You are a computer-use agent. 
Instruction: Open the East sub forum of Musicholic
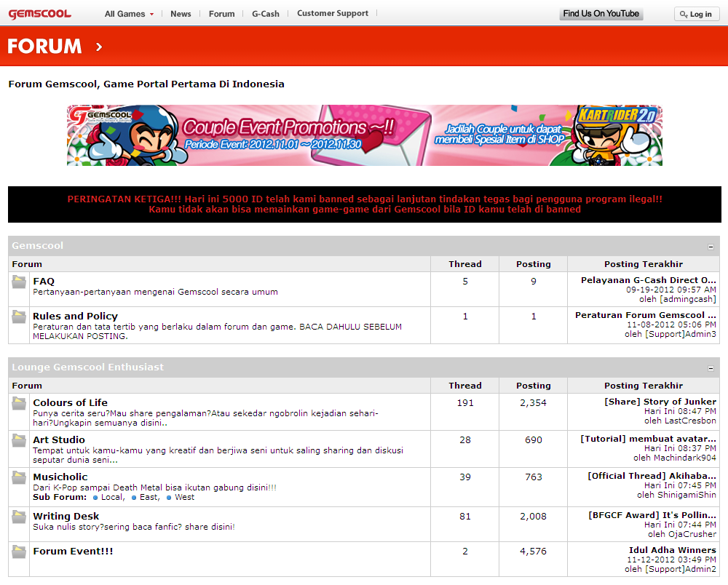pos(149,497)
